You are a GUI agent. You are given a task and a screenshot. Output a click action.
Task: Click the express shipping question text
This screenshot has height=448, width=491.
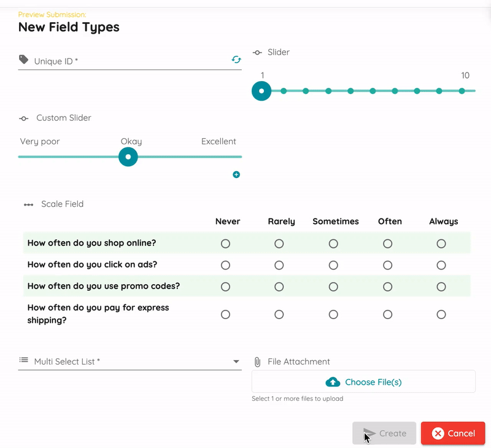click(x=98, y=314)
